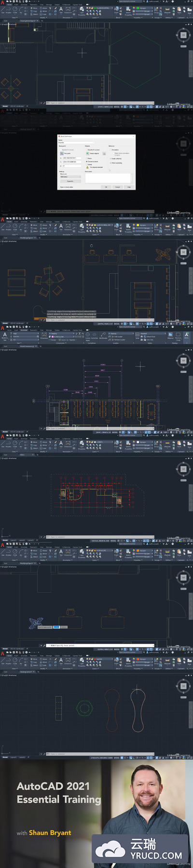This screenshot has height=868, width=193.
Task: Click ViewCube in dimensioned floor plan window
Action: coord(183,361)
